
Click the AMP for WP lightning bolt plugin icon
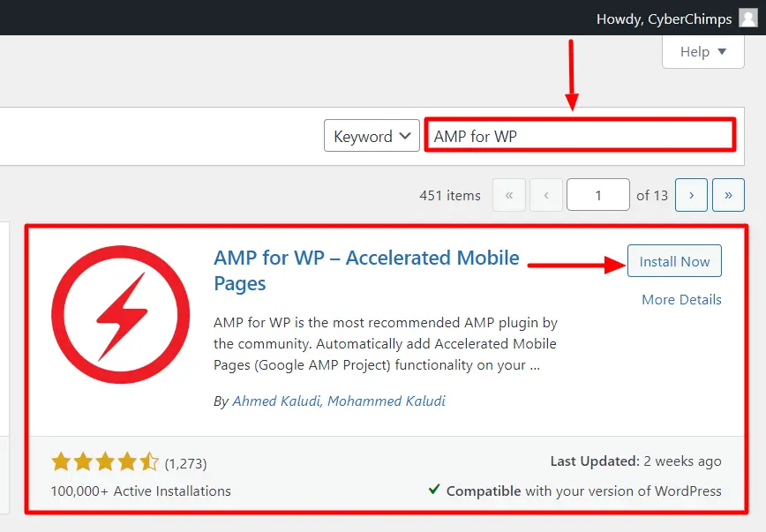coord(121,315)
